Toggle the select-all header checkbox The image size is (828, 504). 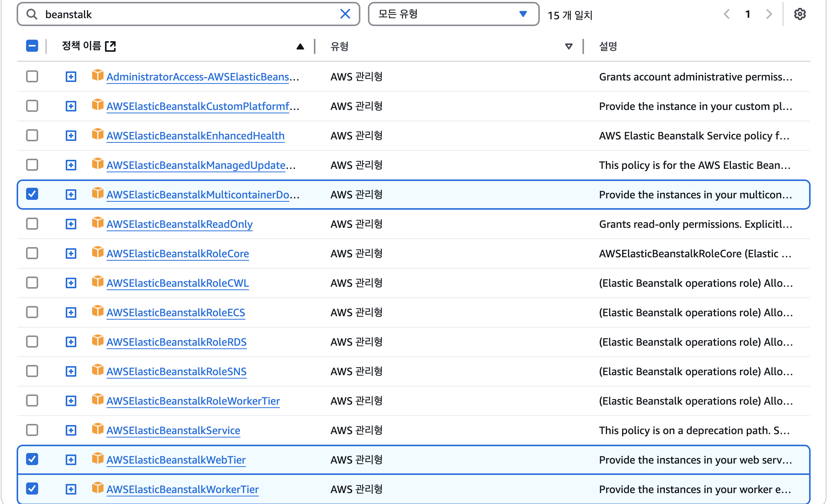point(32,46)
